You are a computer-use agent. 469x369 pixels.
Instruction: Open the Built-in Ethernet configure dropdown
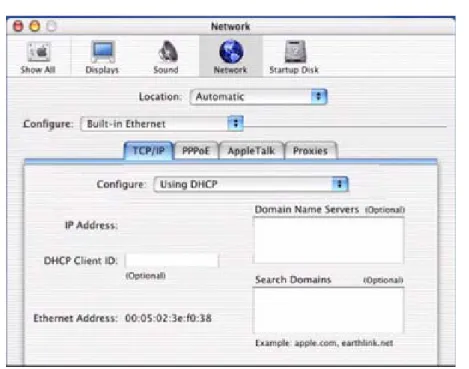[162, 124]
